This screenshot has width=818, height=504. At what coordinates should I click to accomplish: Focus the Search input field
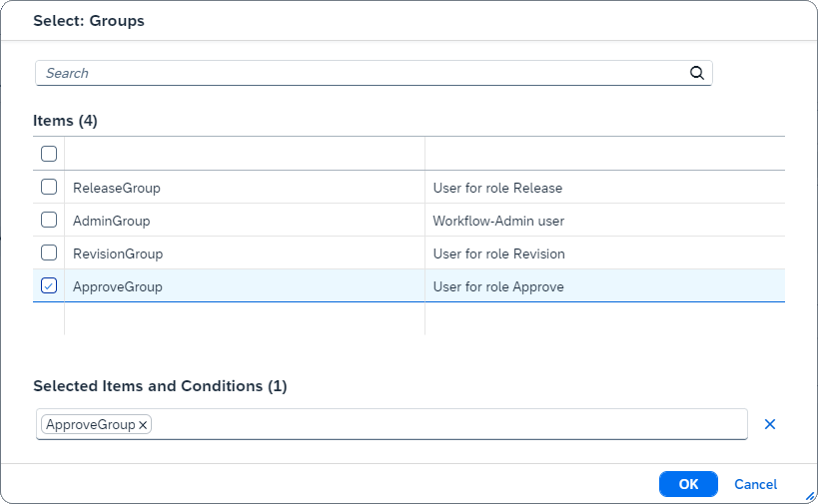(x=360, y=73)
